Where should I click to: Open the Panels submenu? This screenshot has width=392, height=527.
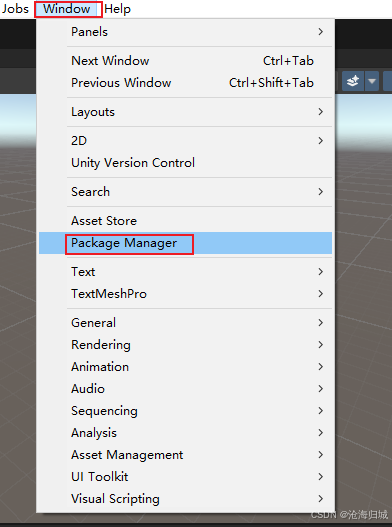pos(185,32)
